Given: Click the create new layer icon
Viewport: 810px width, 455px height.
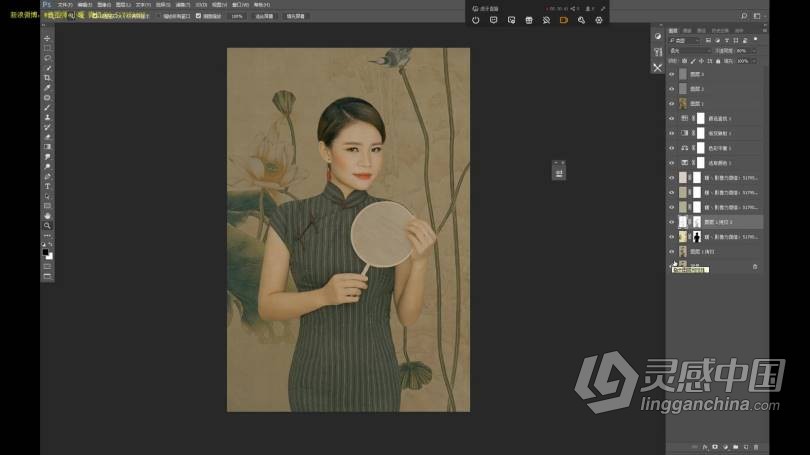Looking at the screenshot, I should pyautogui.click(x=745, y=447).
